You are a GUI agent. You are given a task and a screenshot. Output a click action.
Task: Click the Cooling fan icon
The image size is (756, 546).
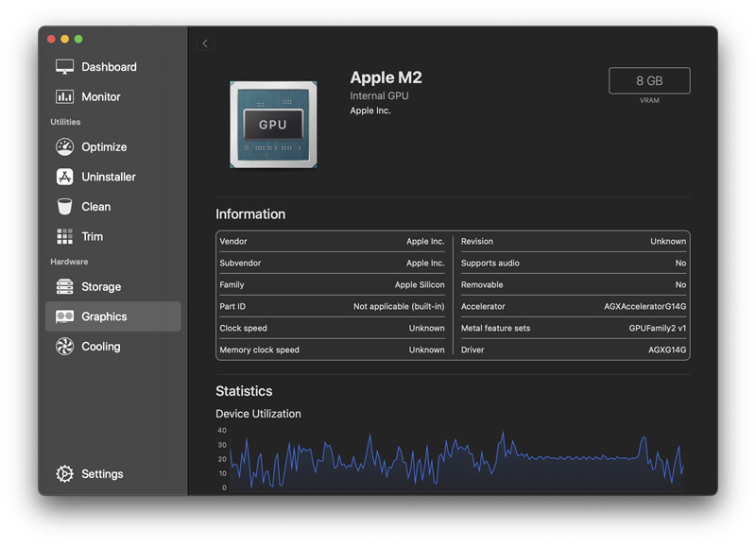[x=64, y=347]
